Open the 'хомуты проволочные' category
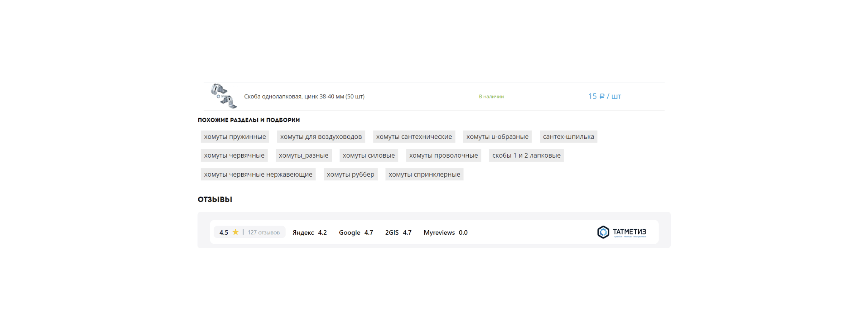 click(443, 156)
